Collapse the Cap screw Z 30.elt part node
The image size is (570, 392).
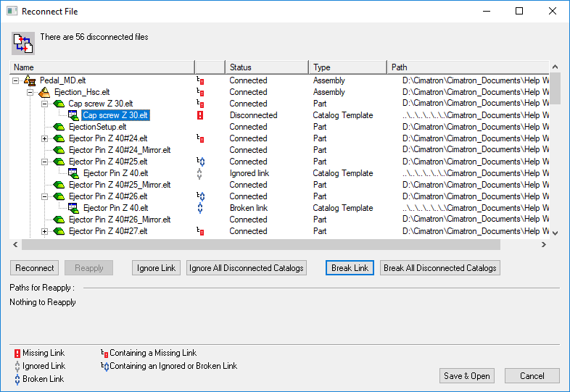44,104
